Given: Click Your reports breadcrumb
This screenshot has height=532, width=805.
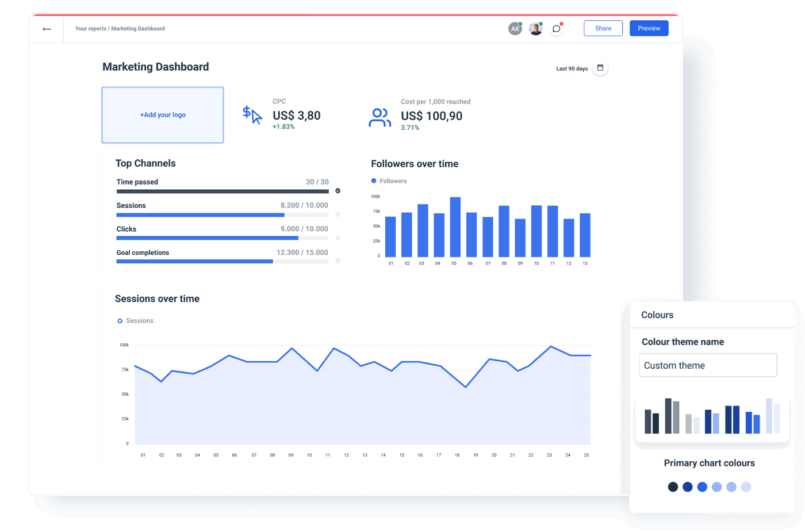Looking at the screenshot, I should [x=90, y=28].
